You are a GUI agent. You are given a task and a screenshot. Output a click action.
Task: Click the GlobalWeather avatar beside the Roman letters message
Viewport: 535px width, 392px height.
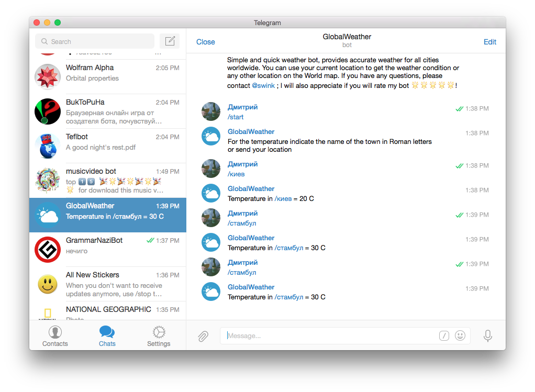[211, 136]
